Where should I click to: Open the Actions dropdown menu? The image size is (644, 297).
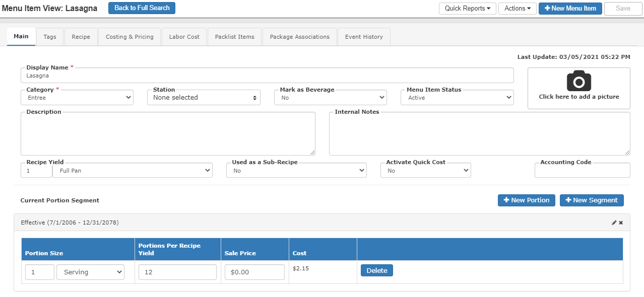coord(518,9)
